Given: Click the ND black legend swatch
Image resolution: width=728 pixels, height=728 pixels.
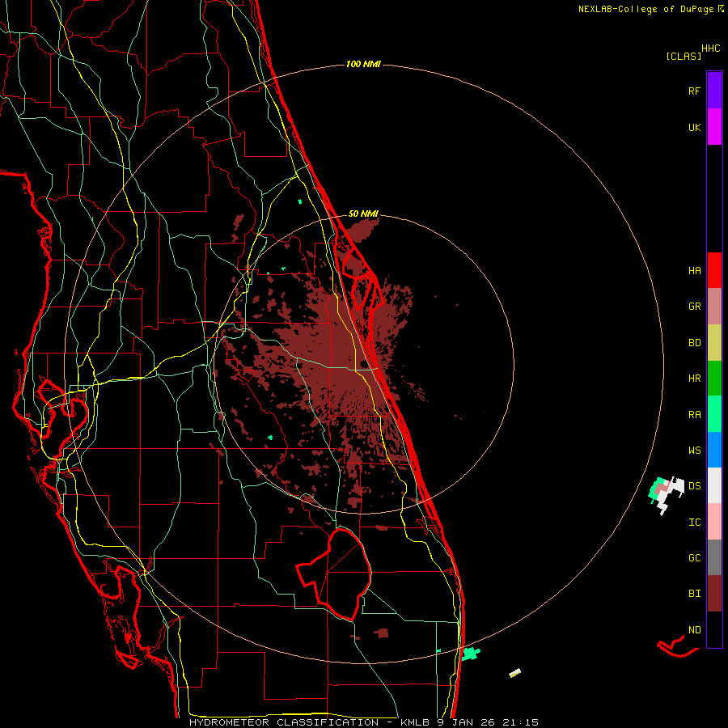Looking at the screenshot, I should pos(714,629).
